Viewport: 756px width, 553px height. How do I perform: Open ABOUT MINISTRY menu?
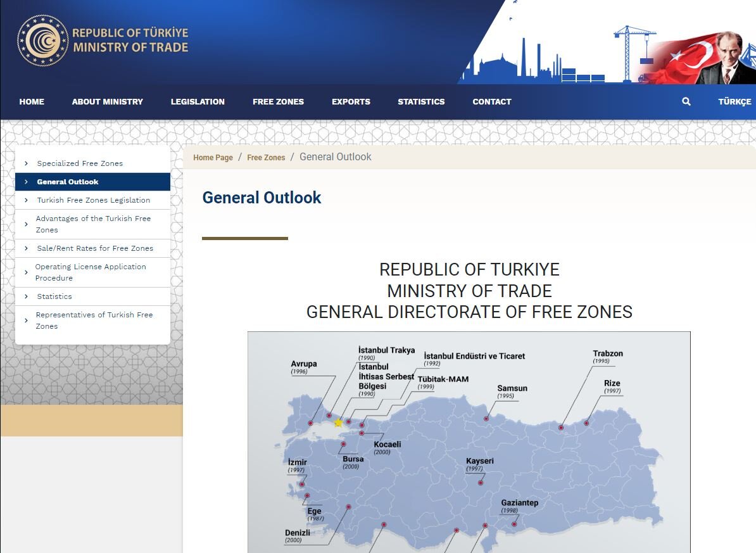(x=108, y=102)
